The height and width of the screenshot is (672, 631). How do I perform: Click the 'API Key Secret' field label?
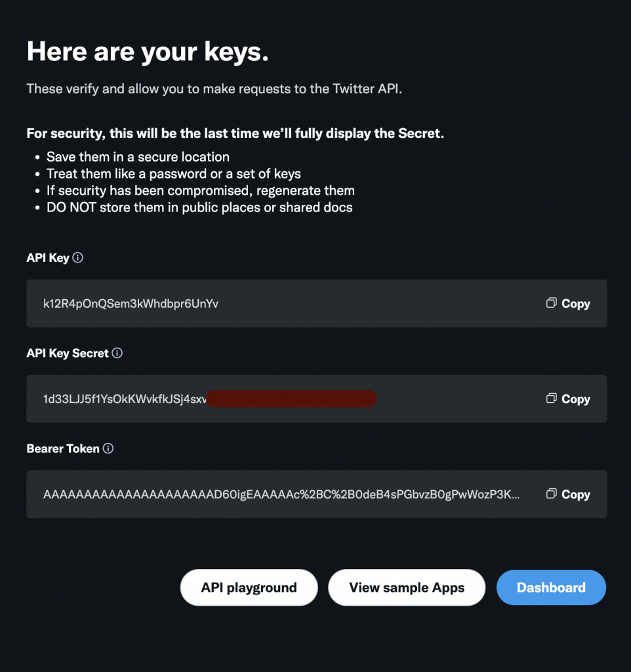coord(68,354)
